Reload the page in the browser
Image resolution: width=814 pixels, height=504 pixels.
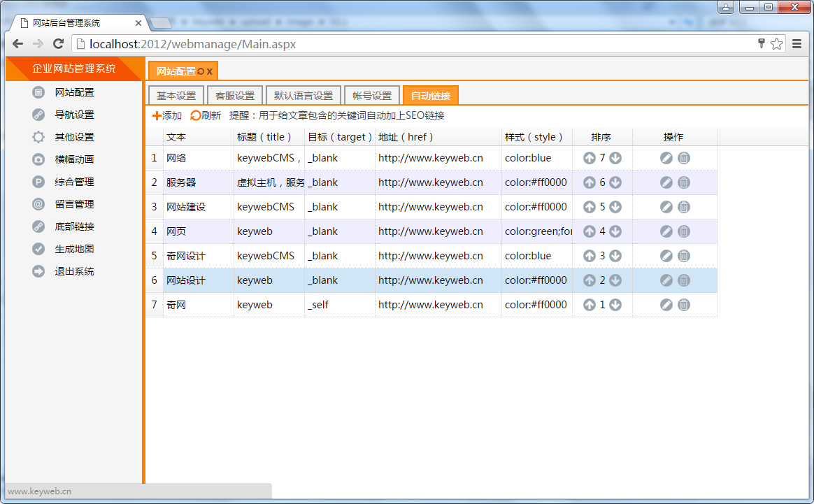tap(59, 44)
